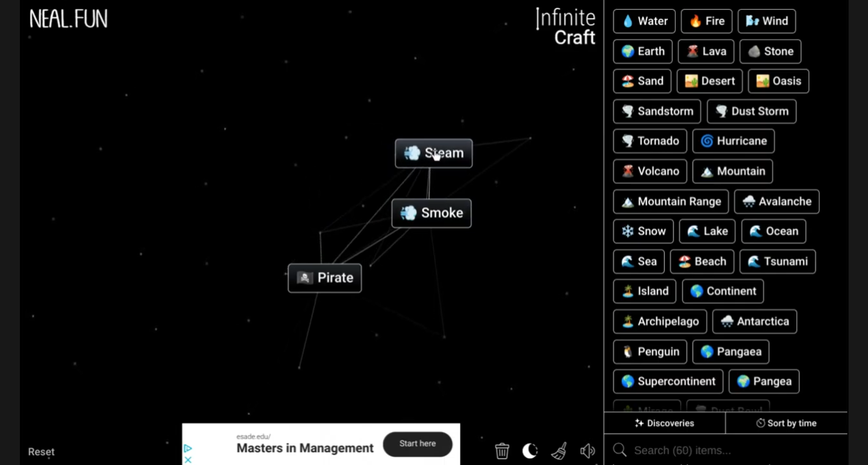The image size is (868, 465).
Task: Click the sparkle icon beside Discoveries
Action: pos(639,423)
